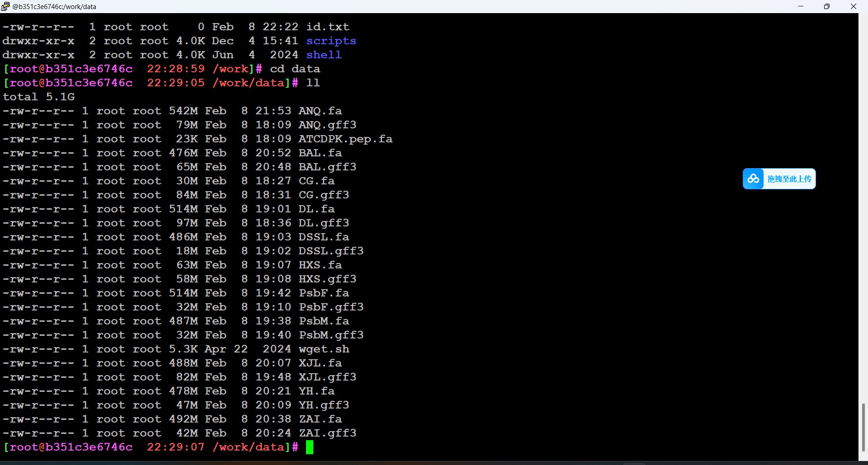Image resolution: width=868 pixels, height=465 pixels.
Task: Click the 30M size of CG.fa
Action: pos(187,181)
